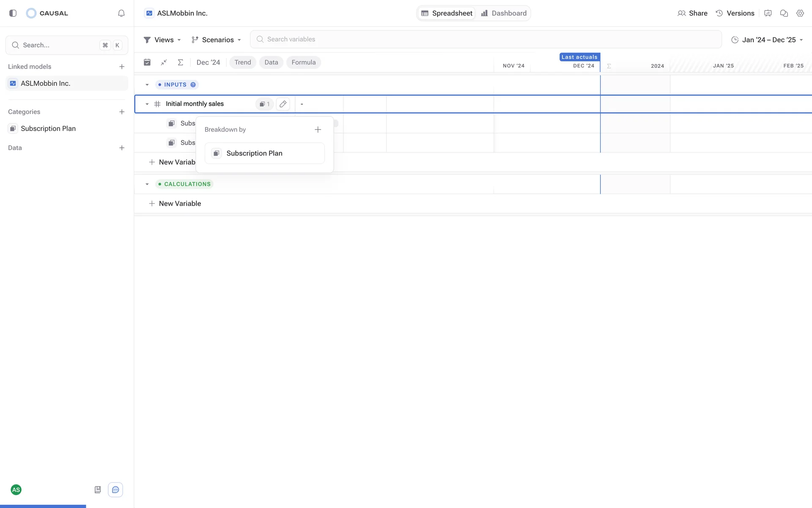812x508 pixels.
Task: Switch to the Dashboard tab
Action: click(504, 13)
